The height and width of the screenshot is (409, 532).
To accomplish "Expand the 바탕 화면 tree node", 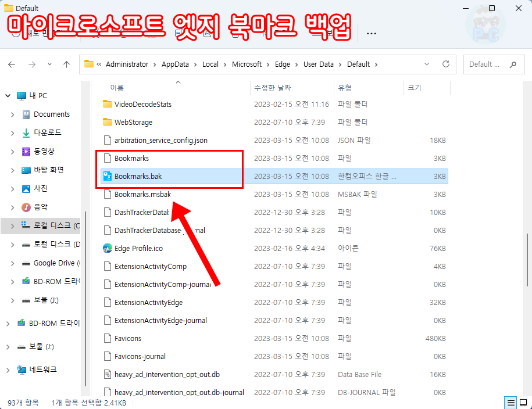I will click(13, 170).
